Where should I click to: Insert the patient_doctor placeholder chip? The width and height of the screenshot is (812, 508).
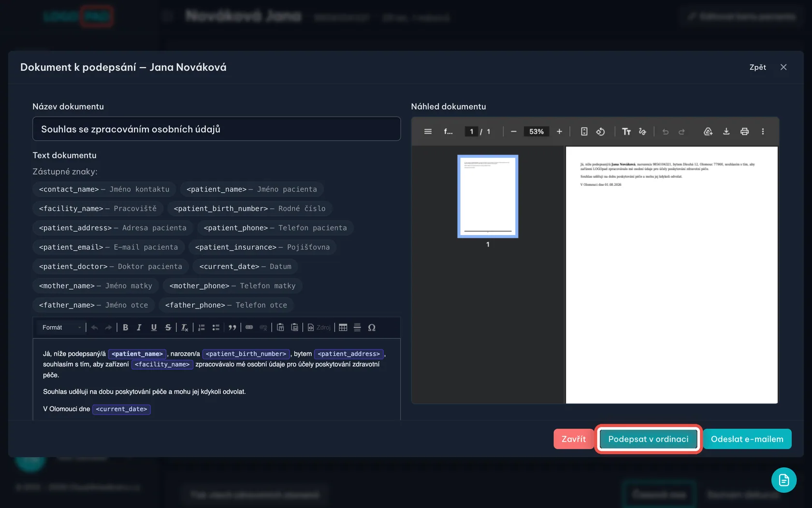click(x=111, y=267)
